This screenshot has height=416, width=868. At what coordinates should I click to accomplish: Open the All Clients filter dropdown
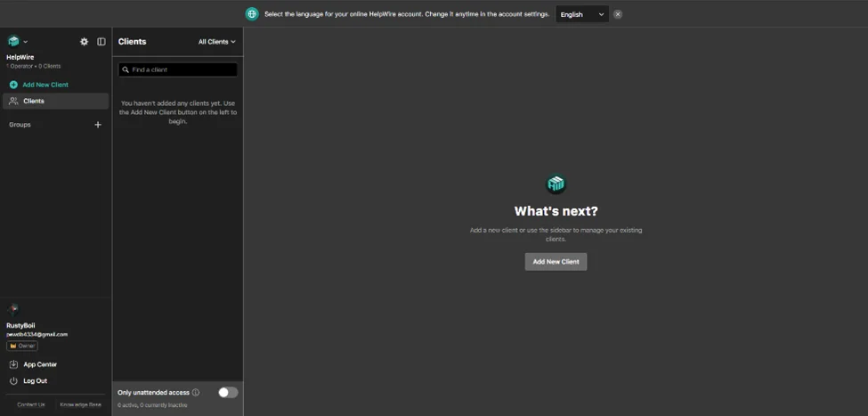tap(217, 42)
